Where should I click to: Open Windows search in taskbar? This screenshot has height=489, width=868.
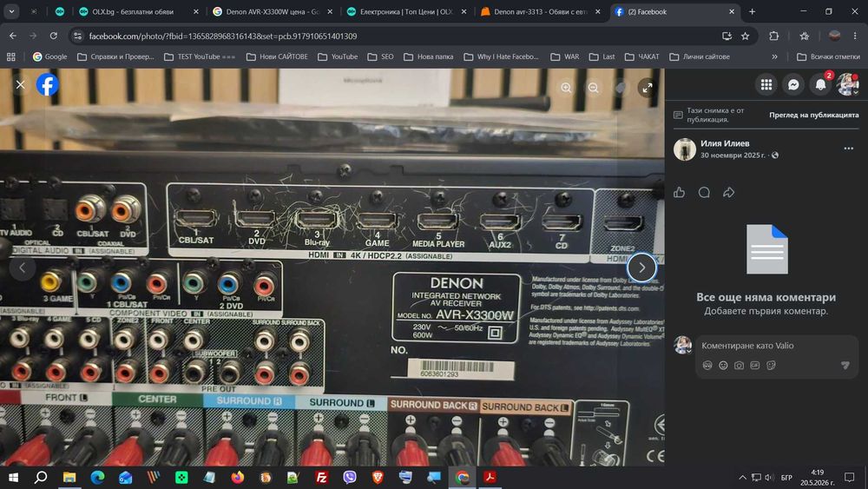tap(41, 478)
